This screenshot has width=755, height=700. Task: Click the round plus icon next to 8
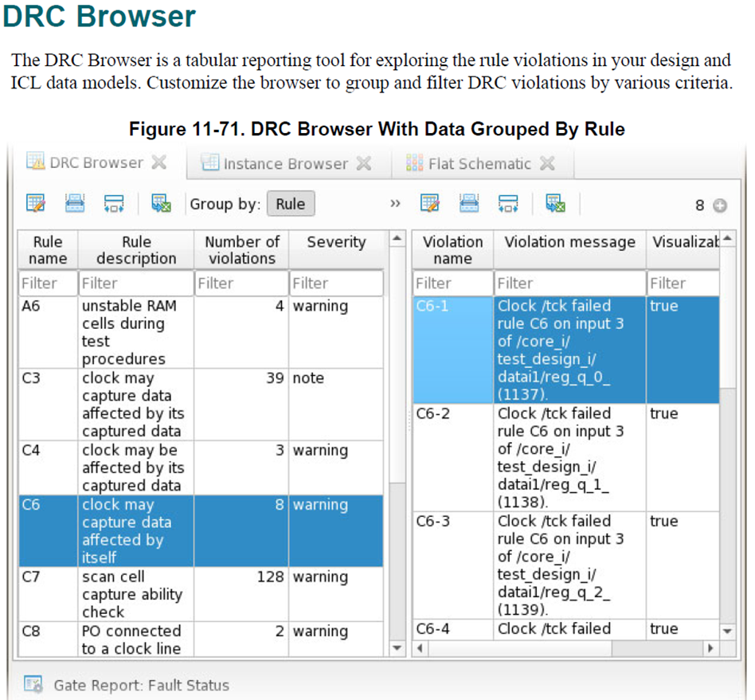pos(720,205)
